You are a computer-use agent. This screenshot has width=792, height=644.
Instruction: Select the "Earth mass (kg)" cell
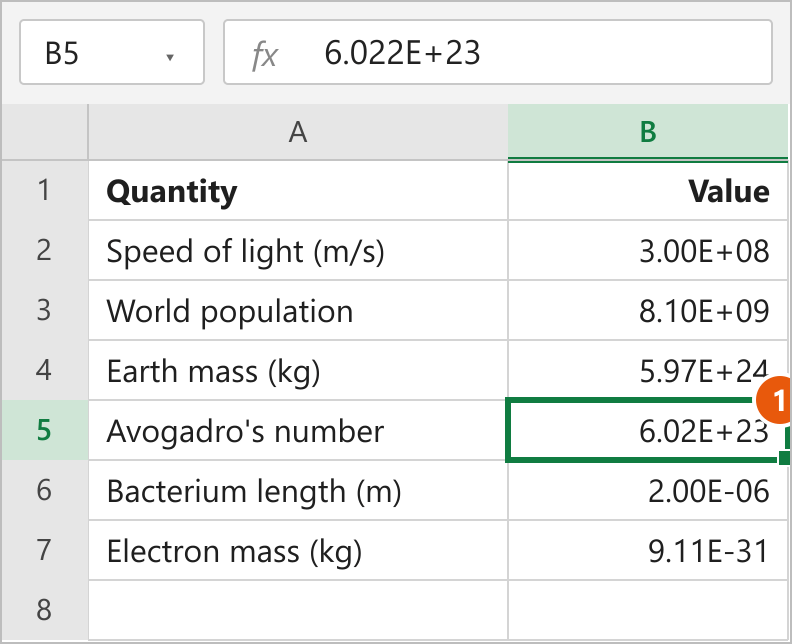pos(298,370)
